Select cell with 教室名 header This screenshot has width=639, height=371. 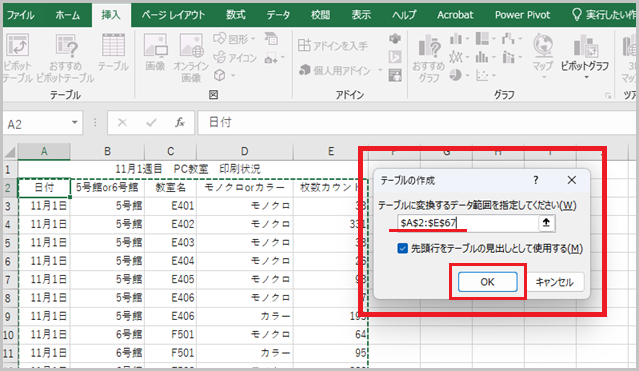[x=170, y=187]
